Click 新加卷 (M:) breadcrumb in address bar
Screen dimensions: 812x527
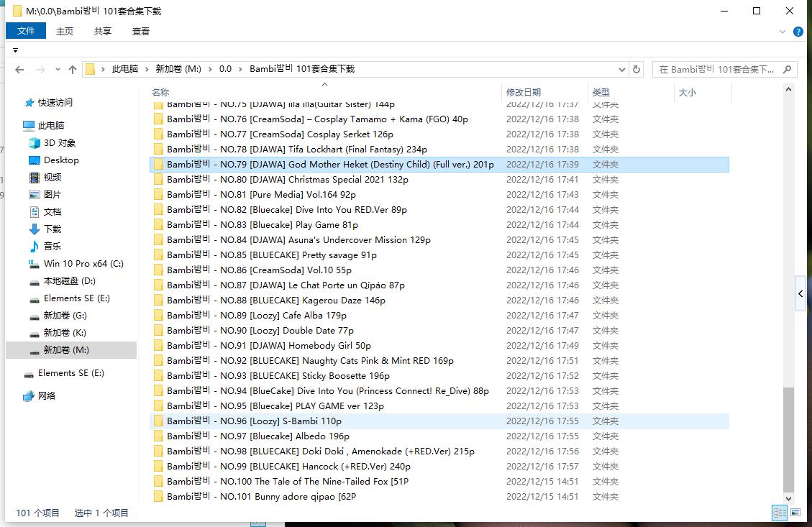point(178,69)
